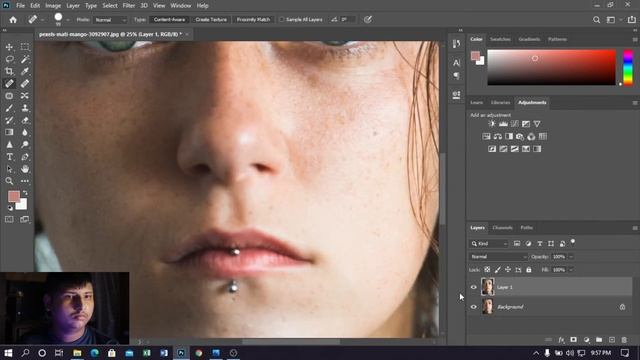
Task: Open the Fill slider dropdown arrow
Action: coord(571,270)
